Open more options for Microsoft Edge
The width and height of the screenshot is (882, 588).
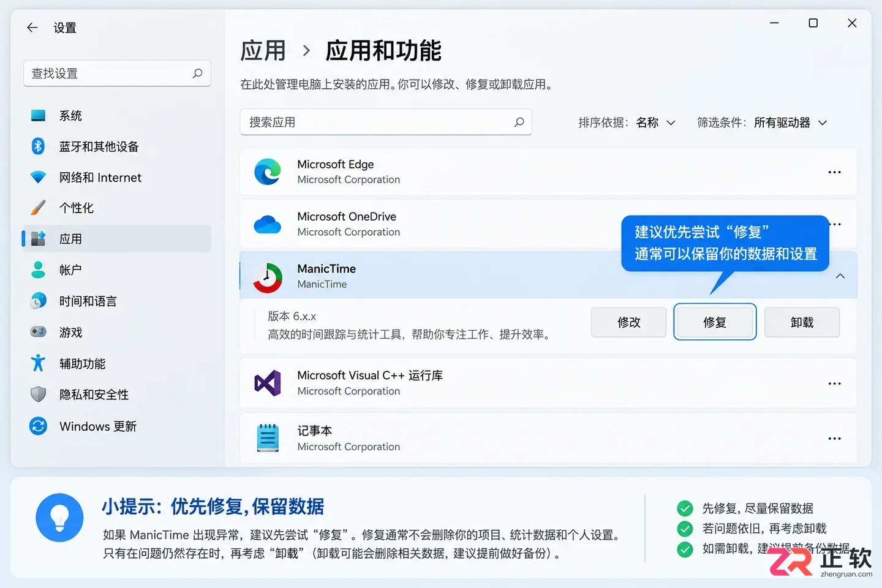coord(834,172)
